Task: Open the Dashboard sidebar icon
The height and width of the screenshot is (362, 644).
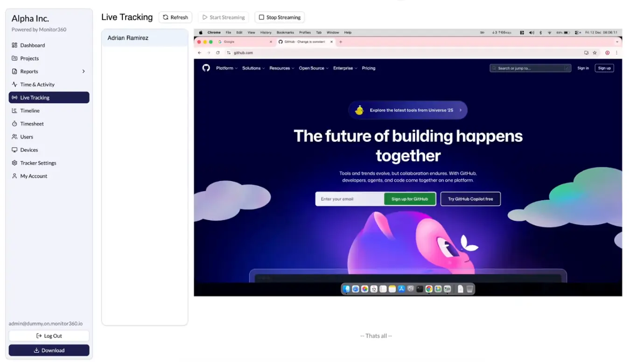Action: tap(14, 45)
